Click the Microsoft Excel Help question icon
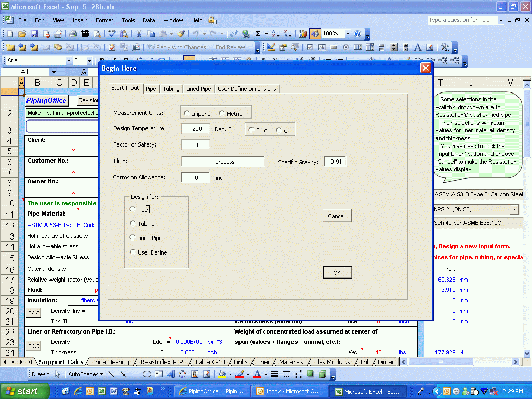This screenshot has width=532, height=399. 357,34
